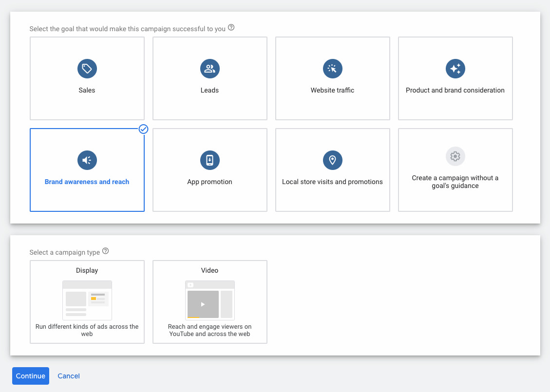Click the gear icon for no-goal campaign
Screen dimensions: 550x392
pos(455,156)
